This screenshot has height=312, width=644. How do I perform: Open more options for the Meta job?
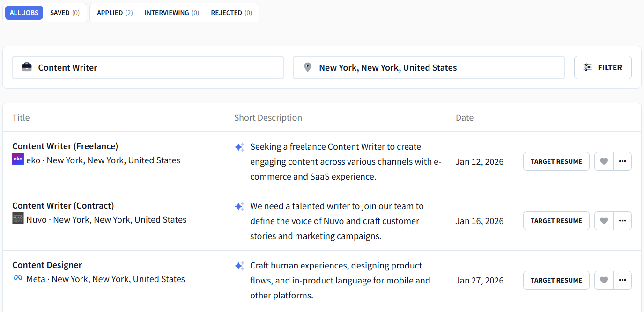[622, 280]
